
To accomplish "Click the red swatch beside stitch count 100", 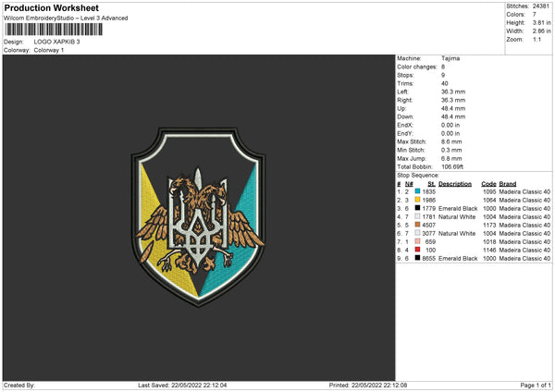I will click(418, 250).
